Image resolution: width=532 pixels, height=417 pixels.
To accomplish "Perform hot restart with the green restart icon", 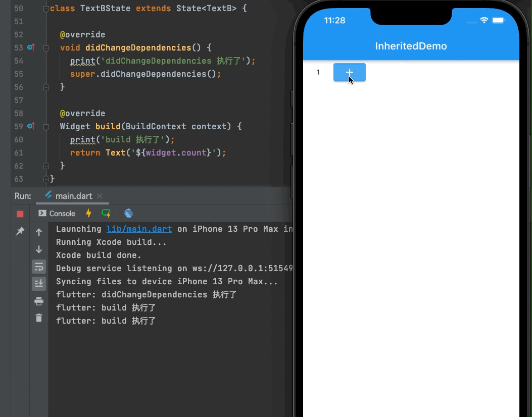I will [106, 213].
